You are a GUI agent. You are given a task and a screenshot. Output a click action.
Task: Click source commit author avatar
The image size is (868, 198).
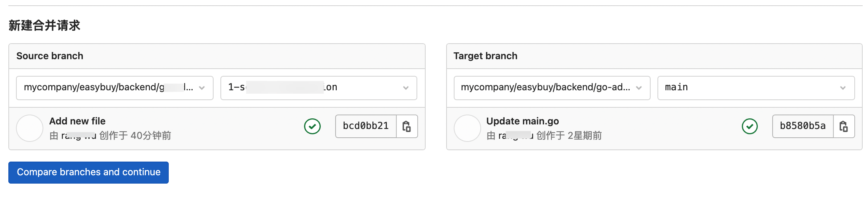click(30, 128)
